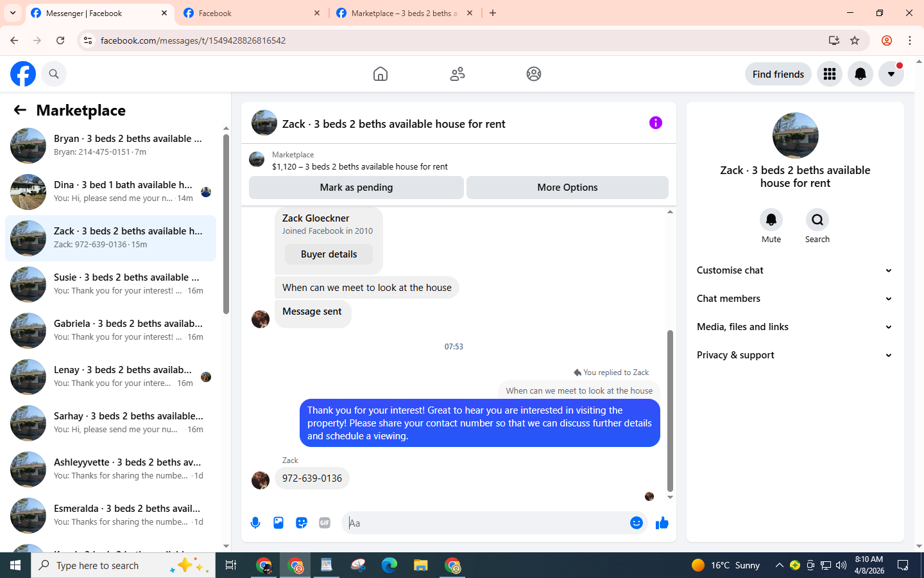Viewport: 924px width, 578px height.
Task: Open the Gabriela conversation
Action: click(110, 331)
